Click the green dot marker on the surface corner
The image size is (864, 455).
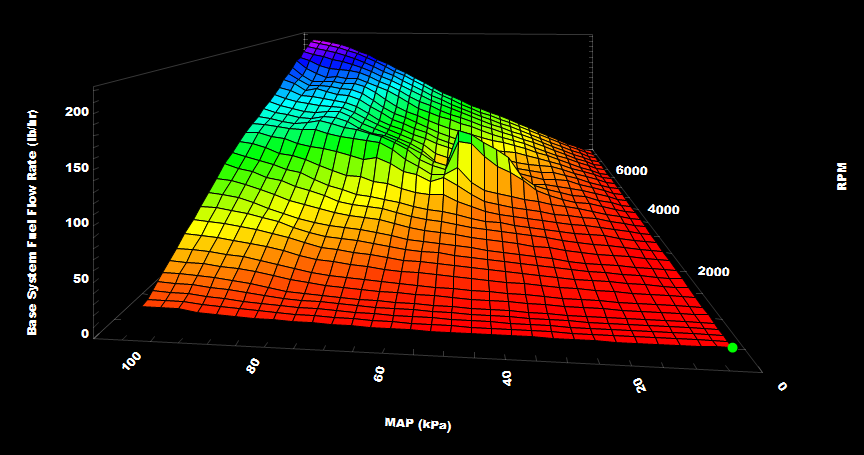[x=732, y=348]
